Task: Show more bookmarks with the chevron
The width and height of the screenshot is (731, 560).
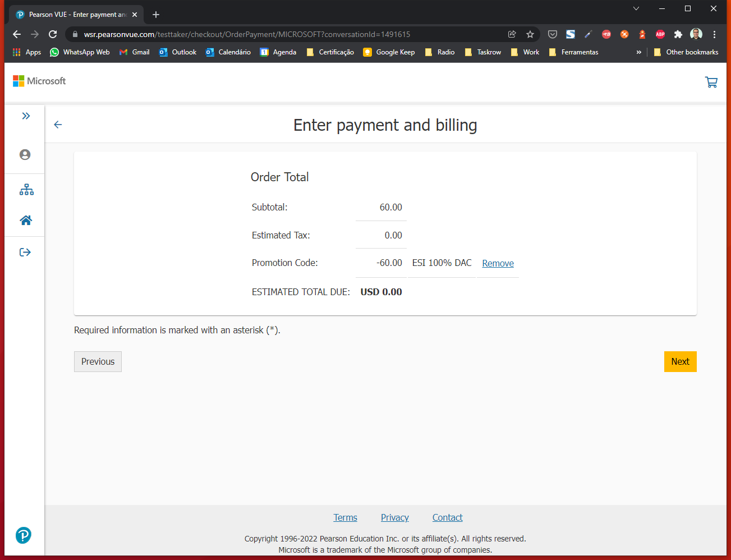Action: pyautogui.click(x=638, y=52)
